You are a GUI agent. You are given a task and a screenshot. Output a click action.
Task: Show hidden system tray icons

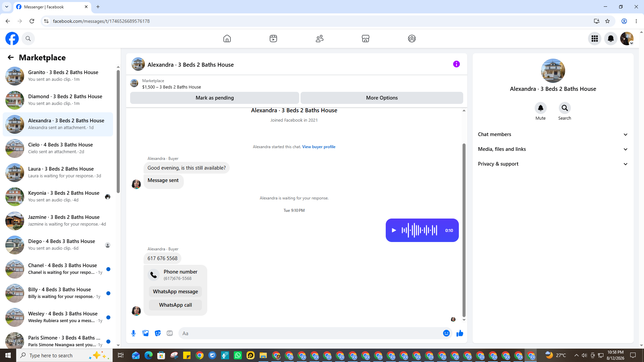point(576,355)
